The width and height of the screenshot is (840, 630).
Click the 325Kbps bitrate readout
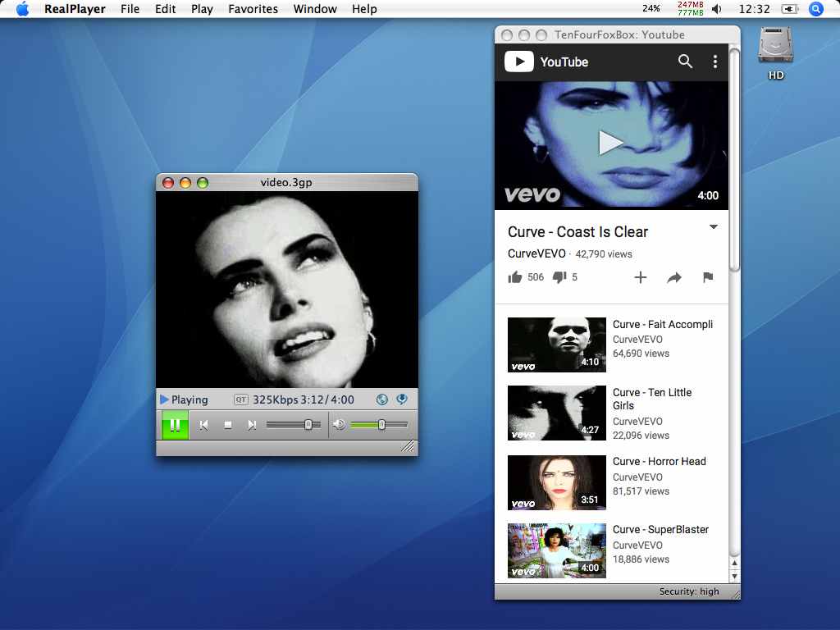click(276, 399)
